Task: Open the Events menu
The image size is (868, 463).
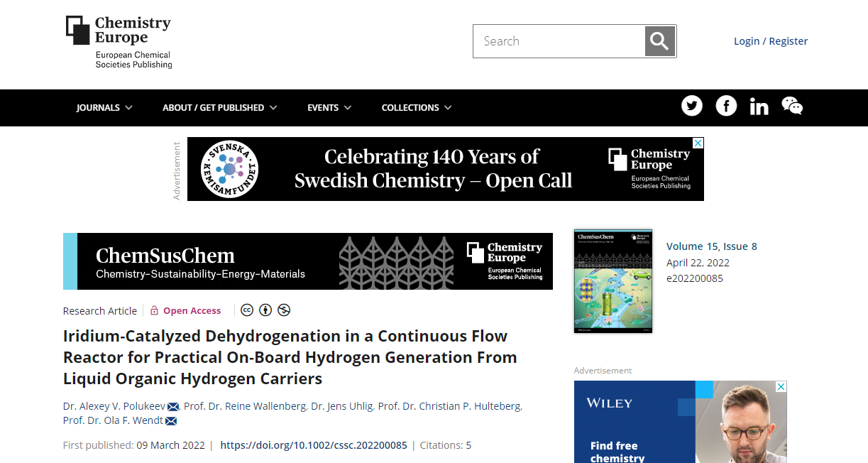Action: coord(329,108)
